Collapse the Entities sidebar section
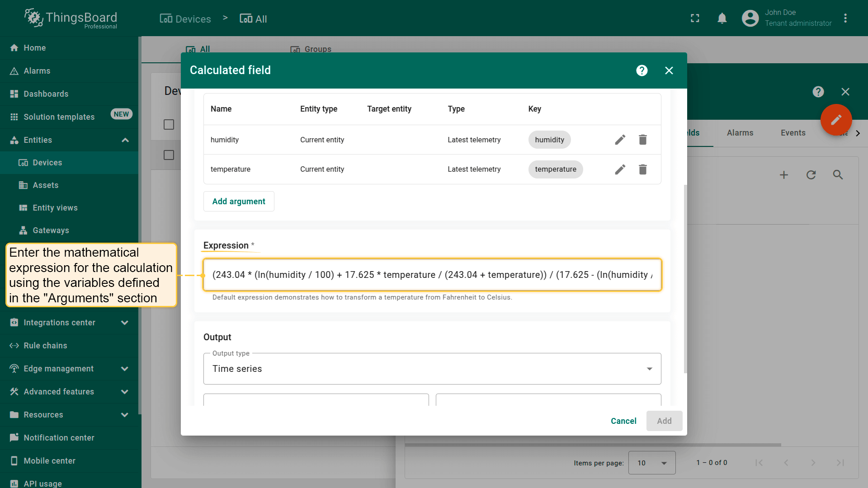Screen dimensions: 868x488 click(125, 140)
